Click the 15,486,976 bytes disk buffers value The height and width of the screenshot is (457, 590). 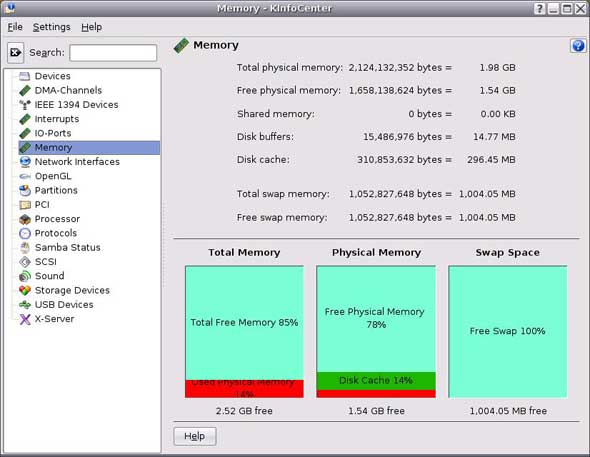[402, 137]
